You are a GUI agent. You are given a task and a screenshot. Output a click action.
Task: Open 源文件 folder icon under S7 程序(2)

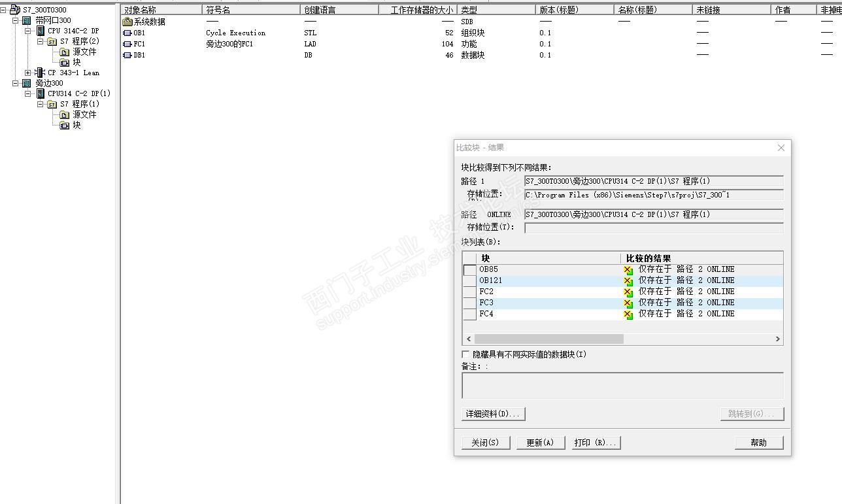pos(65,52)
